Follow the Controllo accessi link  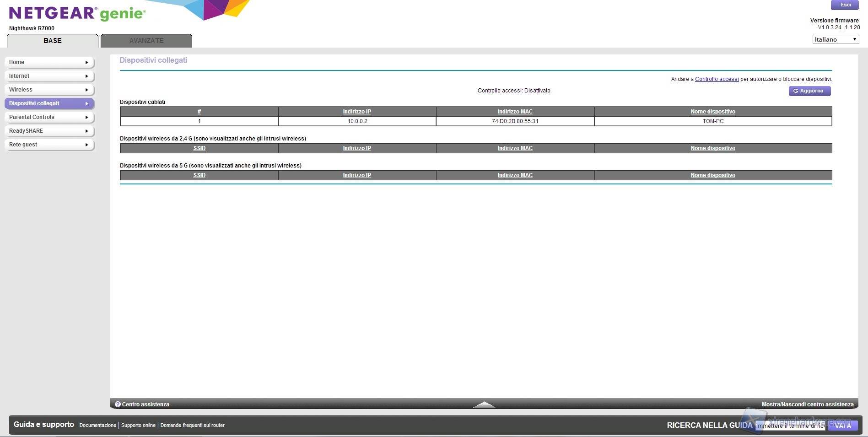tap(717, 79)
